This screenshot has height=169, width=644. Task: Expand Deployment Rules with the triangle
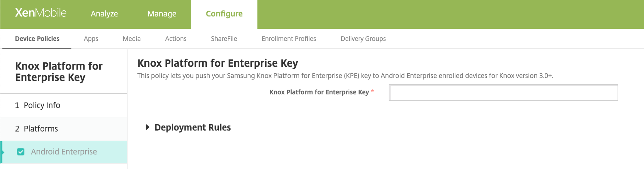(147, 128)
